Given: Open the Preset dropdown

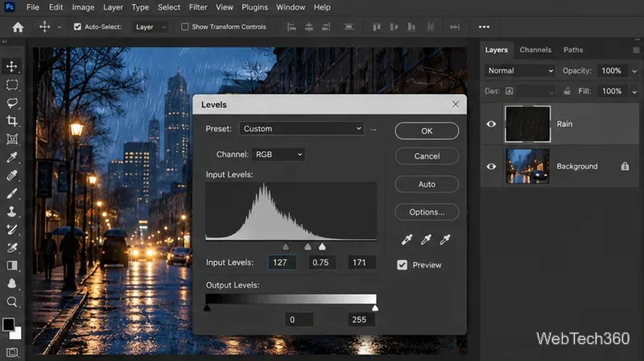Looking at the screenshot, I should coord(301,129).
